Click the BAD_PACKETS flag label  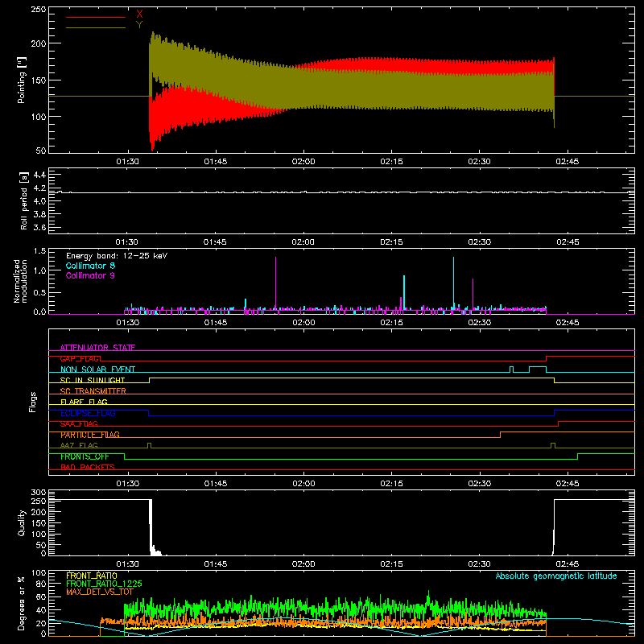click(x=88, y=467)
